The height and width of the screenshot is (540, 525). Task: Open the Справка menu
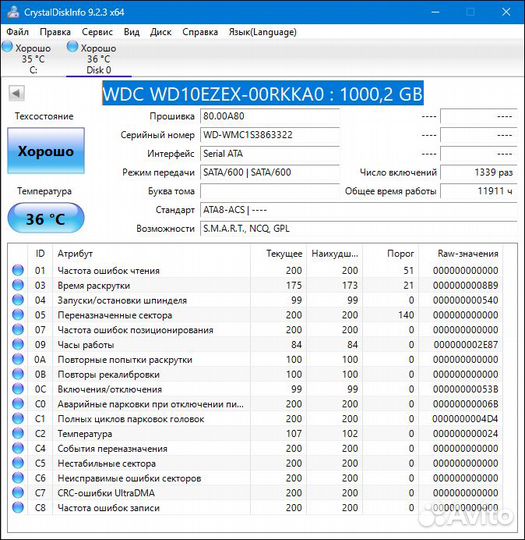tap(200, 32)
